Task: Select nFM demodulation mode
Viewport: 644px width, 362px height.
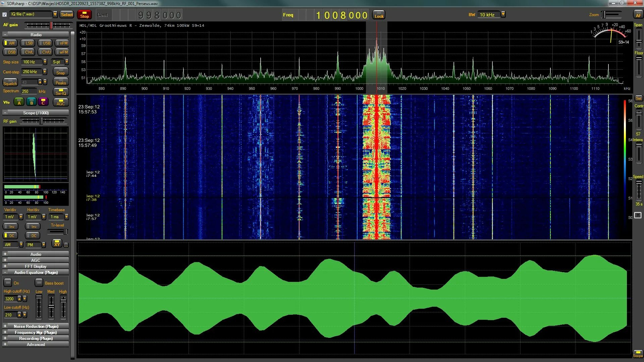Action: [x=62, y=43]
